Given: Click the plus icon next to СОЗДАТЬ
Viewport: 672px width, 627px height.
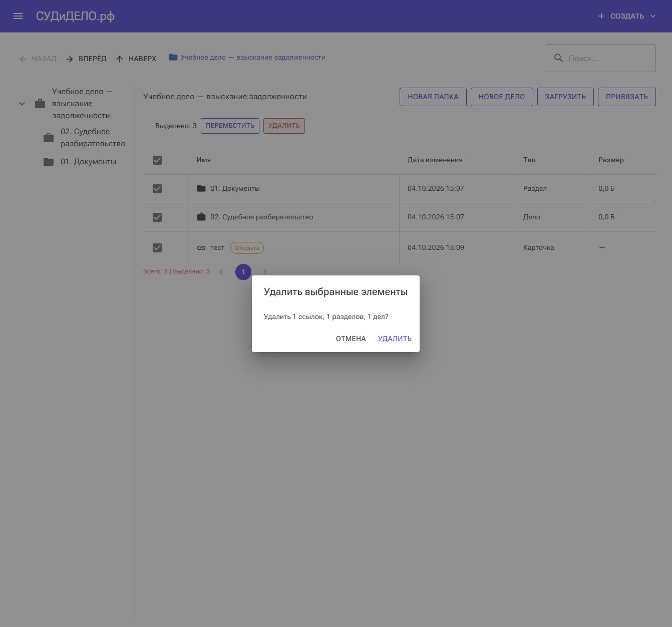Looking at the screenshot, I should [x=601, y=16].
